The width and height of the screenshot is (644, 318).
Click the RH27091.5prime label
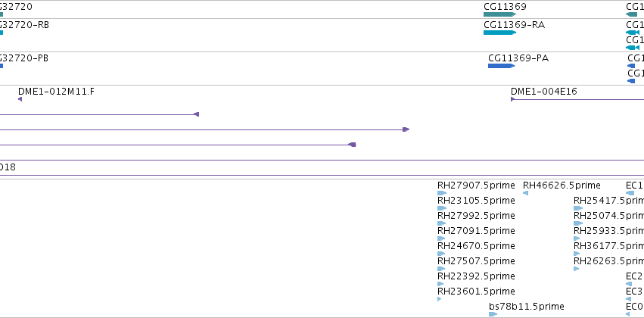tap(476, 230)
